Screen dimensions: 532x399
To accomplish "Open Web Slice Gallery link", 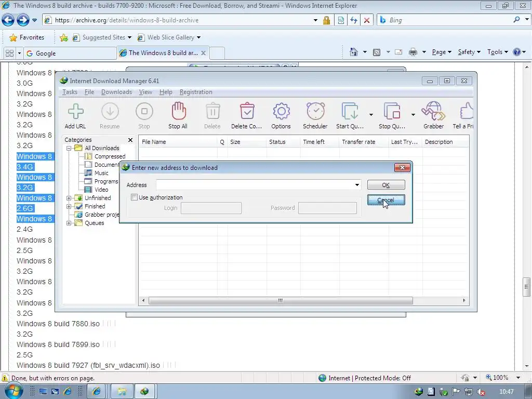I will 170,37.
